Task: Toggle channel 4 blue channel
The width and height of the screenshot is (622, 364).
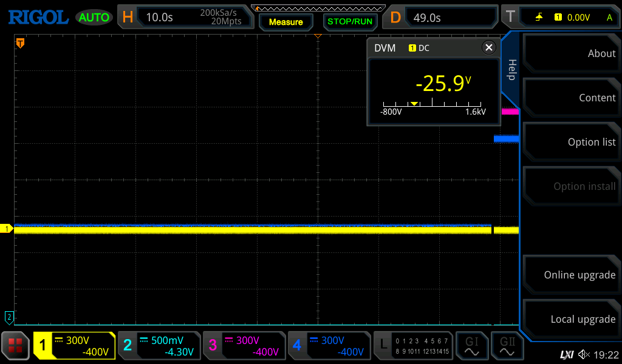Action: [x=329, y=346]
